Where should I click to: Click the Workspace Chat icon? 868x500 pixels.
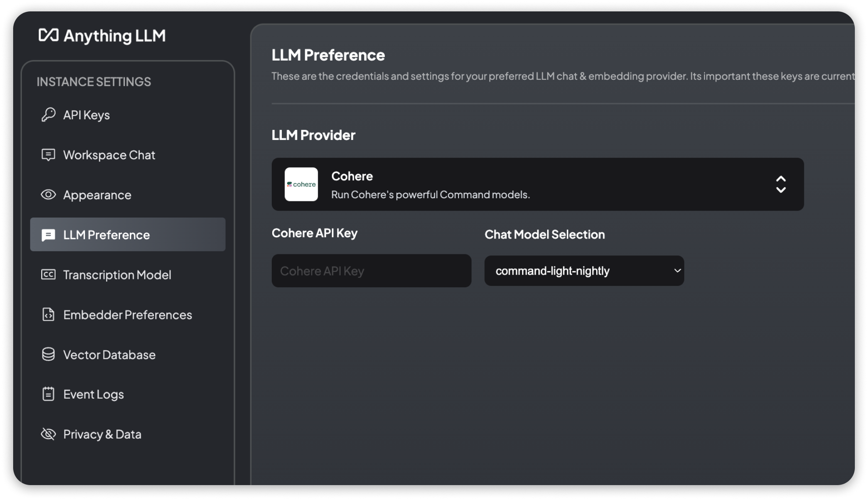(49, 154)
